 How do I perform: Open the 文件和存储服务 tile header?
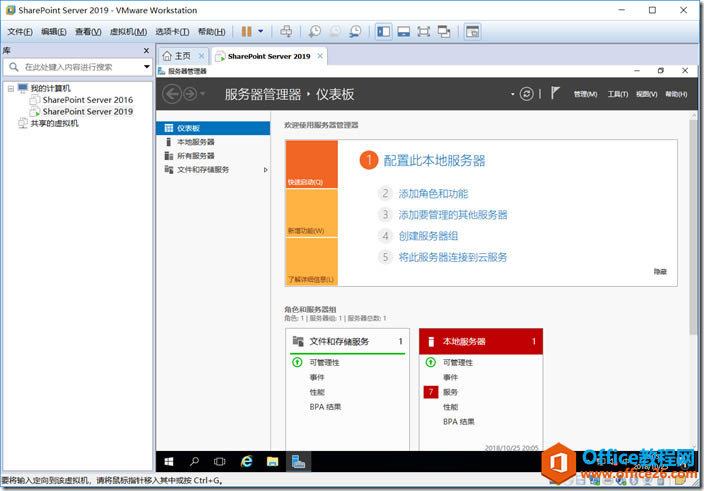click(348, 342)
